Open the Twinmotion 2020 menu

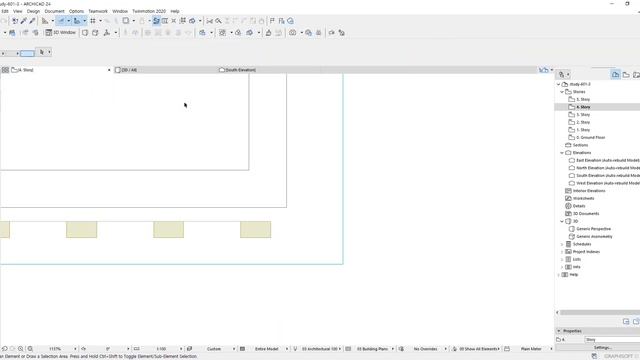point(149,11)
